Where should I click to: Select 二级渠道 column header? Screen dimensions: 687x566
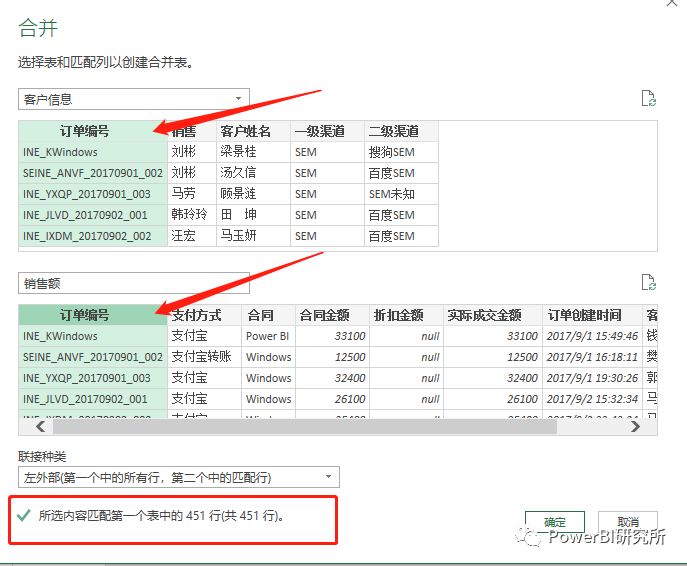[x=401, y=131]
